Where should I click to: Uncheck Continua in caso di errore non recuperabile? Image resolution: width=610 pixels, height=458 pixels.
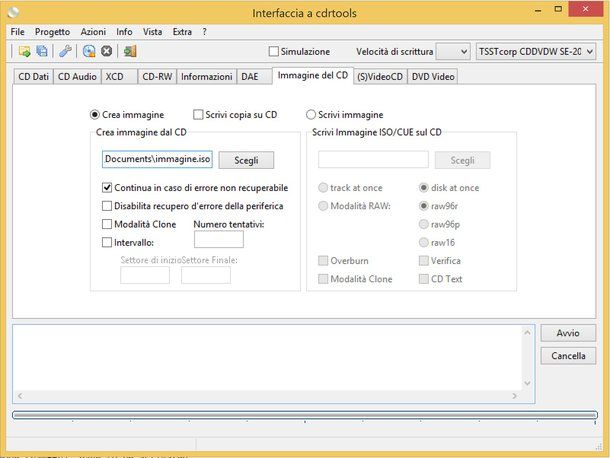click(x=107, y=188)
